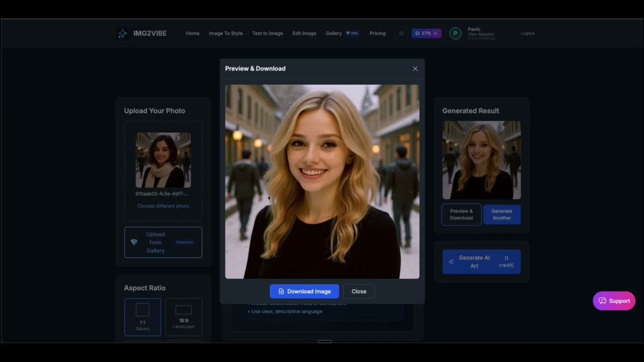This screenshot has width=644, height=362.
Task: Click the Generate Another button
Action: [502, 215]
